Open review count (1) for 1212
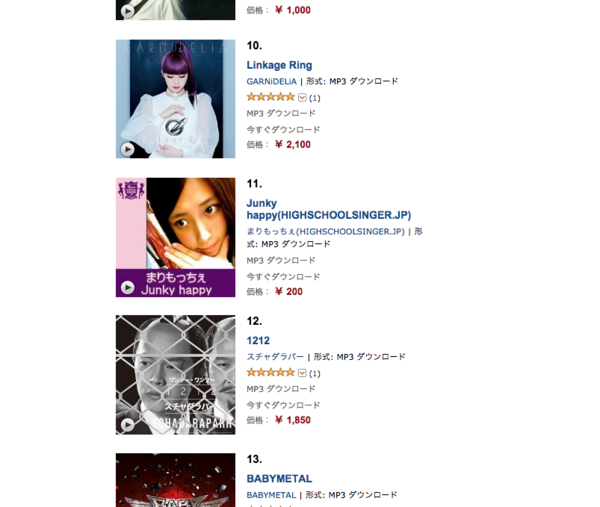The height and width of the screenshot is (507, 600). click(x=315, y=373)
